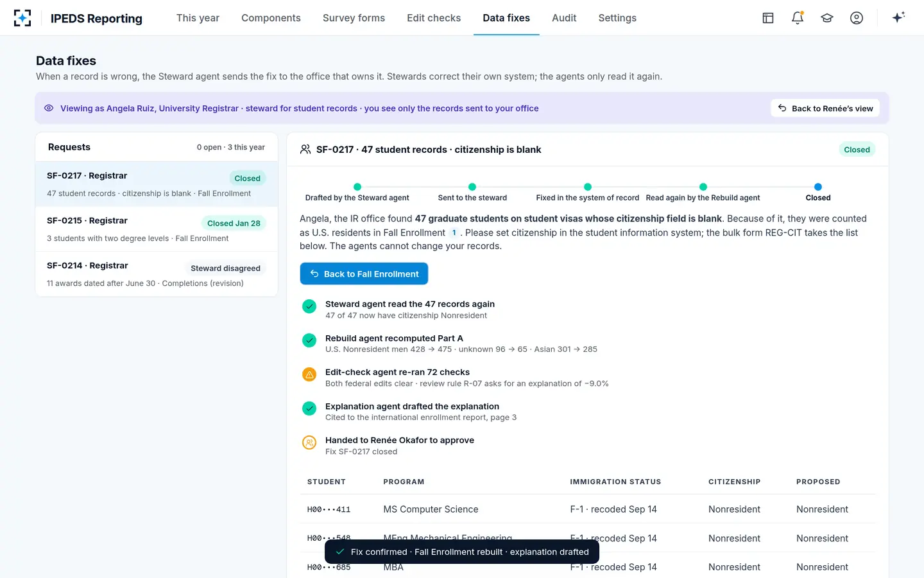924x578 pixels.
Task: Click the Fixed in the system of record marker
Action: point(588,187)
